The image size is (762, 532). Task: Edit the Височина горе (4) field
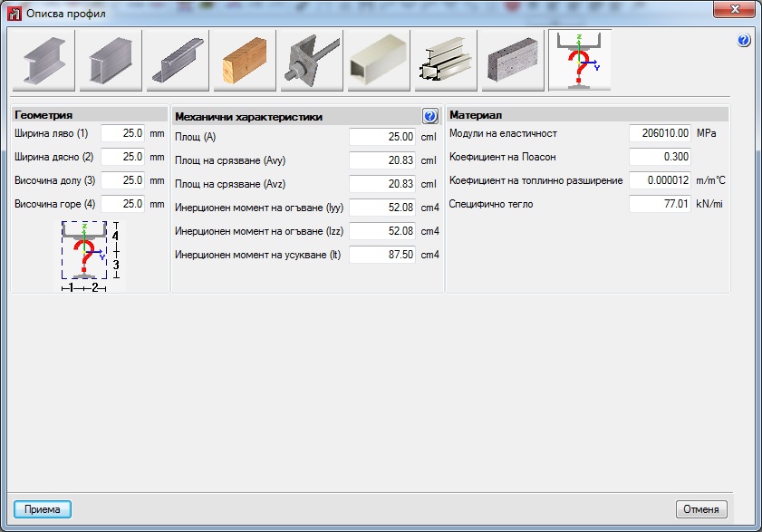tap(123, 204)
